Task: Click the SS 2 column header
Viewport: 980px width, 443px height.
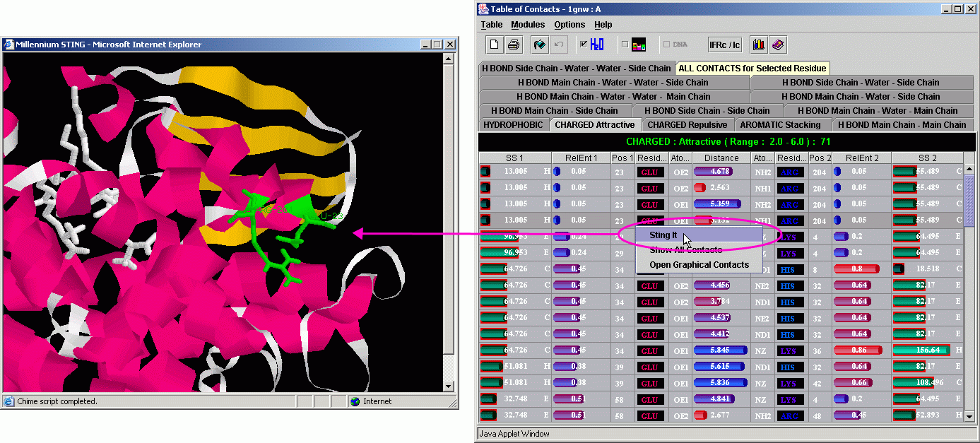Action: (x=927, y=158)
